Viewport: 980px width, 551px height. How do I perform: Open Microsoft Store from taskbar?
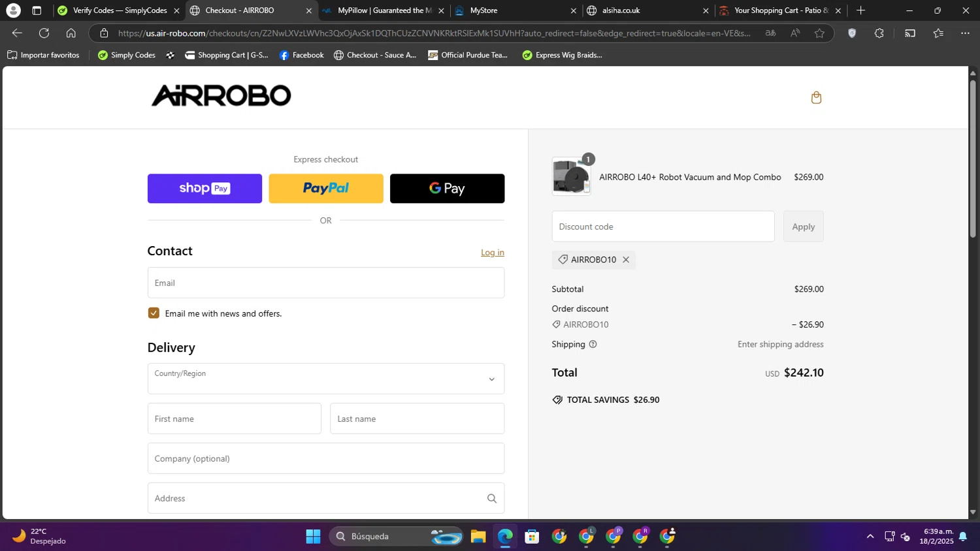532,537
